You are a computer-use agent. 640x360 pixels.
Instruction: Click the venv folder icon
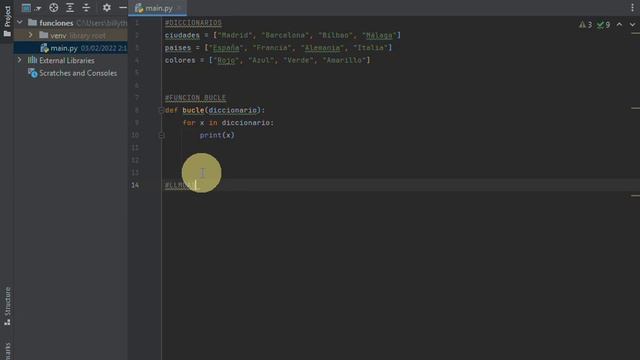click(x=44, y=35)
